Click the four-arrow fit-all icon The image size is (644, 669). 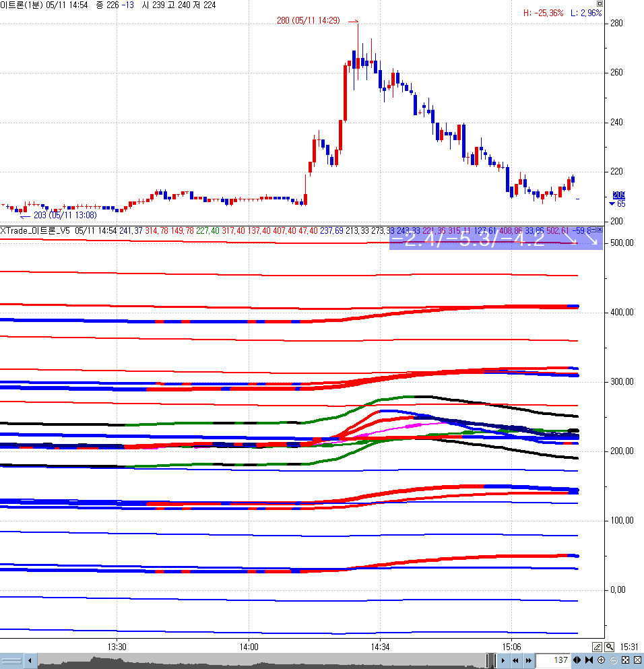tap(625, 660)
